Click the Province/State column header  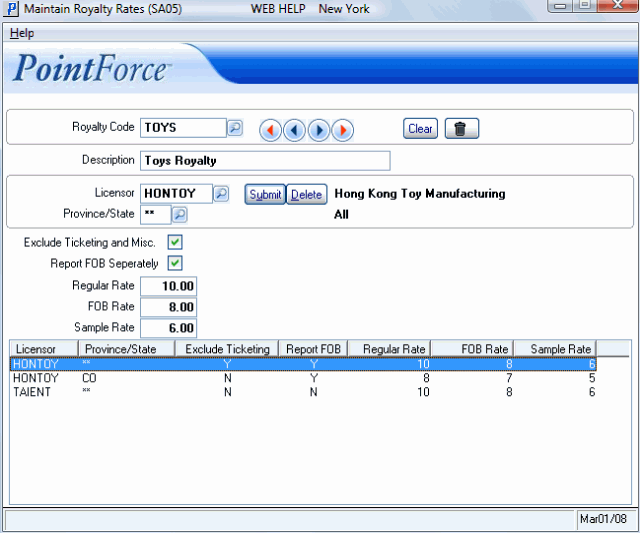point(127,349)
